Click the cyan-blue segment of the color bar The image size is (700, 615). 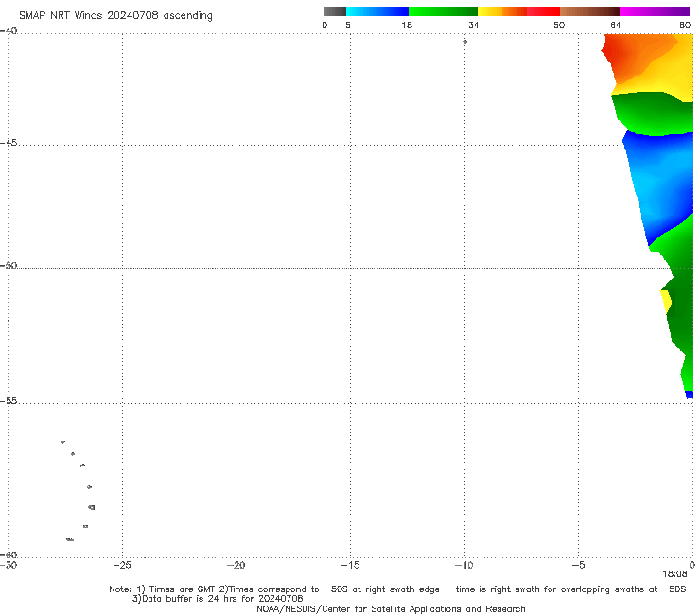(377, 11)
